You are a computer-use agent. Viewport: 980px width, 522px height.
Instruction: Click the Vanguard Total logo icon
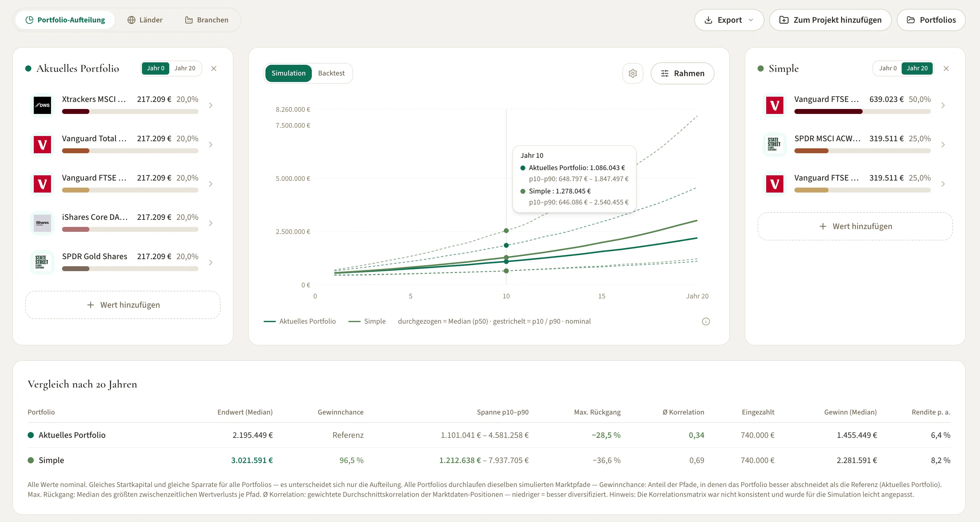(x=42, y=145)
